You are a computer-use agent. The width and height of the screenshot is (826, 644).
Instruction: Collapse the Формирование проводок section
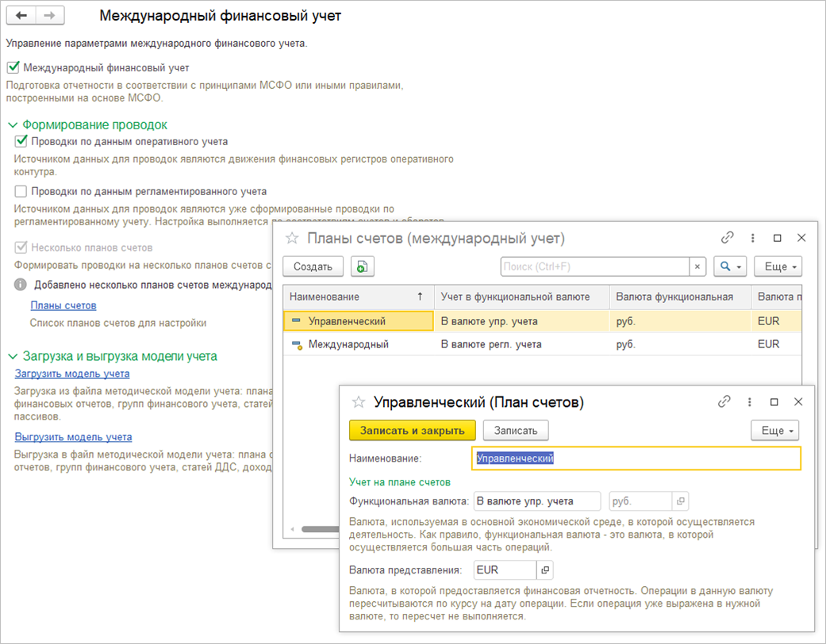coord(13,125)
